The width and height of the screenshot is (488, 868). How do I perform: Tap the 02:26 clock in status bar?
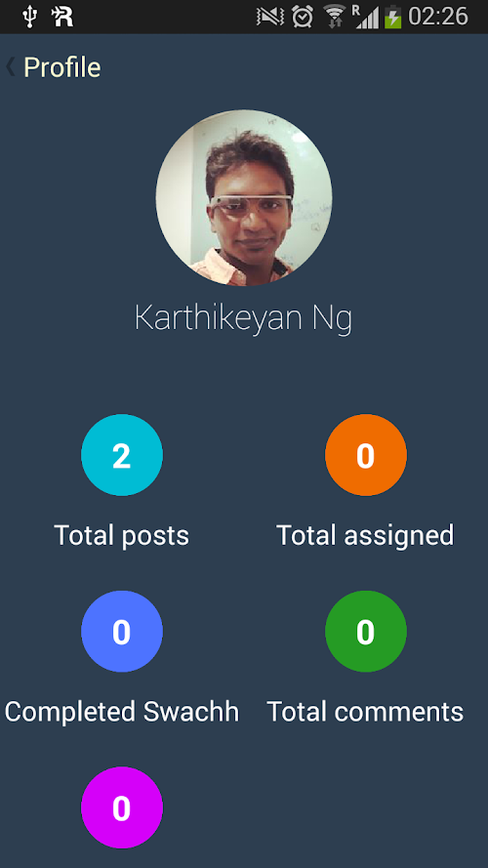point(438,17)
